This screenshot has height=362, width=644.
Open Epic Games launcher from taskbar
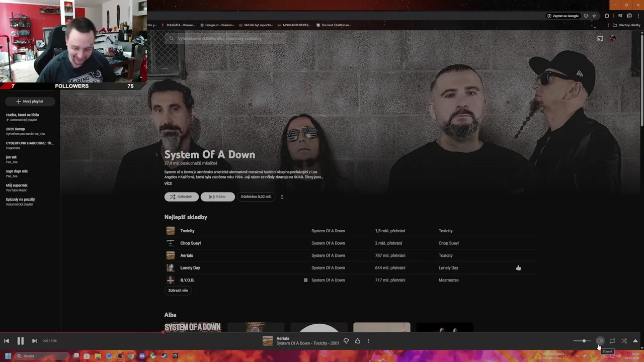(175, 356)
